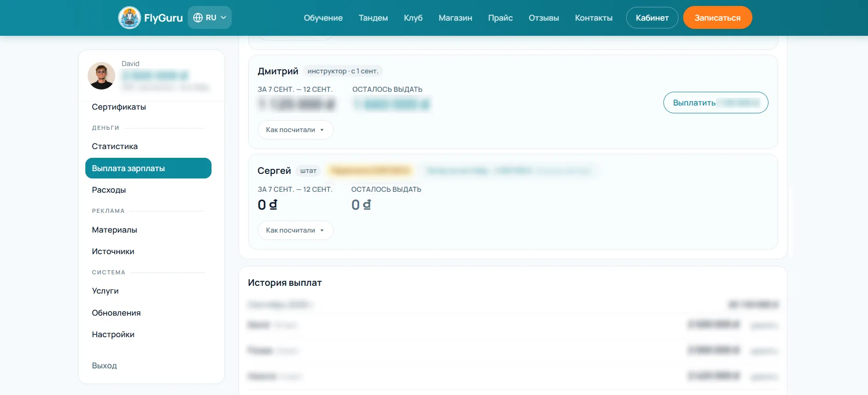This screenshot has height=395, width=868.
Task: Open Источники in the sidebar
Action: [113, 251]
